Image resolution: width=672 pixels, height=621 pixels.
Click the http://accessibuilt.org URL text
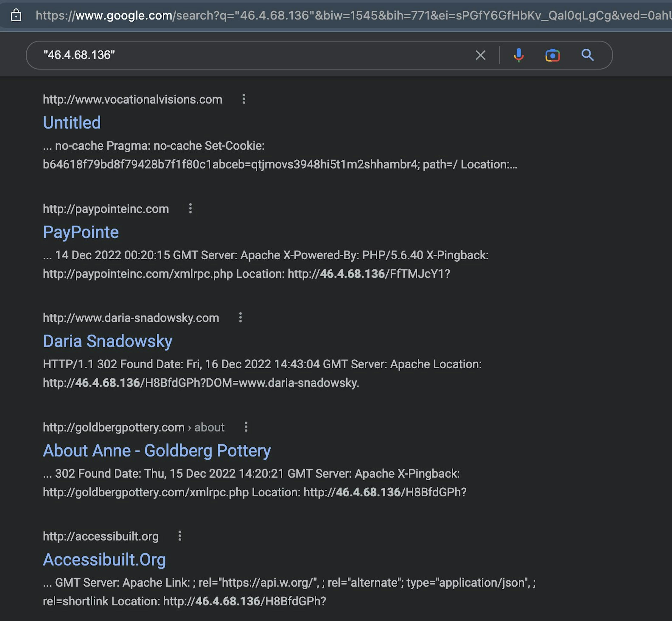click(x=101, y=536)
